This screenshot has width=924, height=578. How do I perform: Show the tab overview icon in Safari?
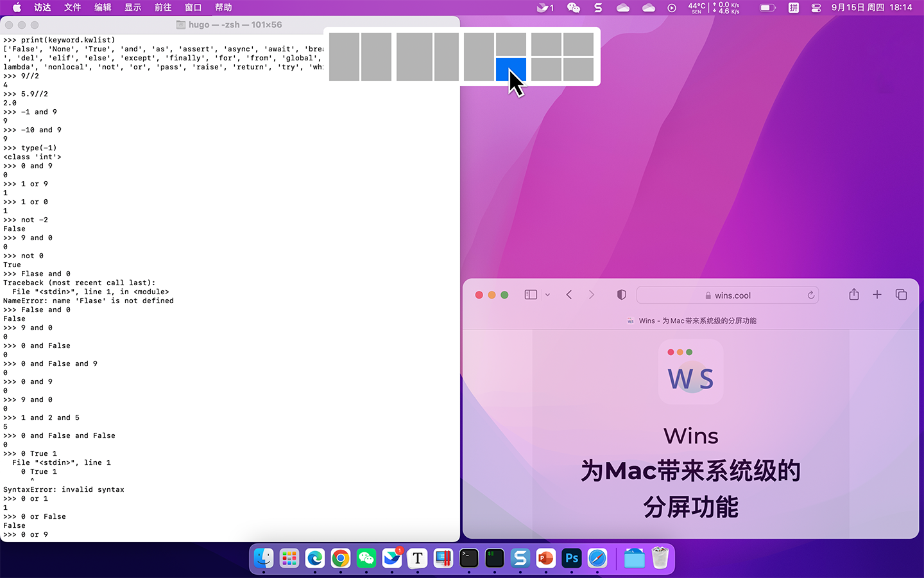[x=901, y=294]
